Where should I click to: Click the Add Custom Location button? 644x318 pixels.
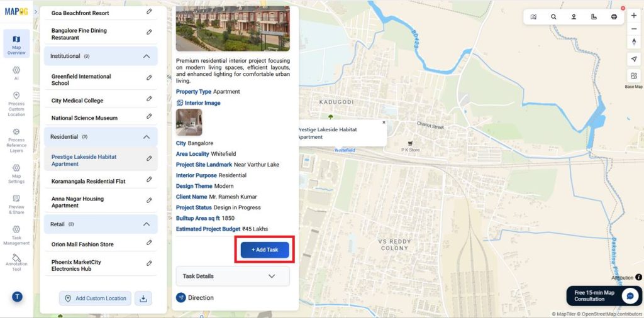[x=96, y=298]
